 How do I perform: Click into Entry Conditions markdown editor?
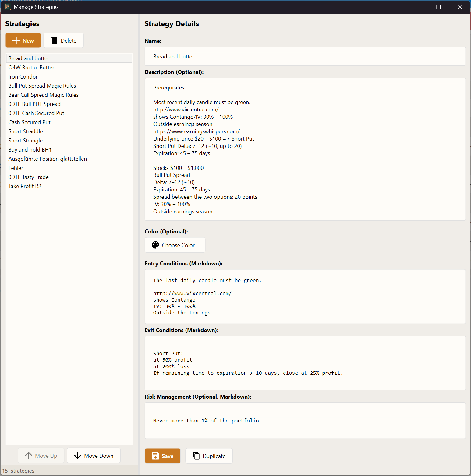coord(305,296)
